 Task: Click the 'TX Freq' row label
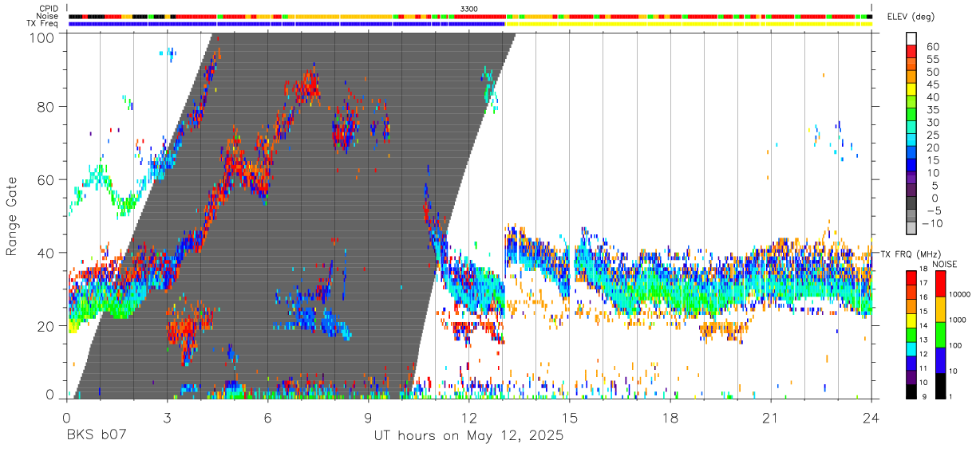coord(43,23)
